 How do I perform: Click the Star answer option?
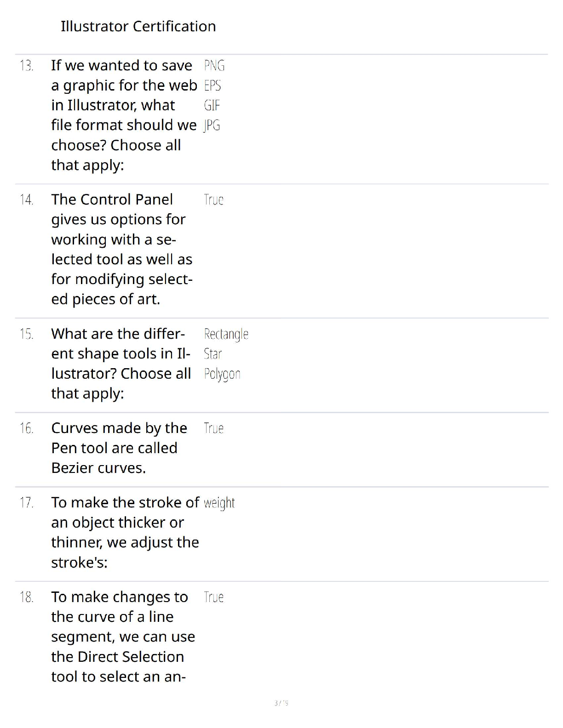213,354
